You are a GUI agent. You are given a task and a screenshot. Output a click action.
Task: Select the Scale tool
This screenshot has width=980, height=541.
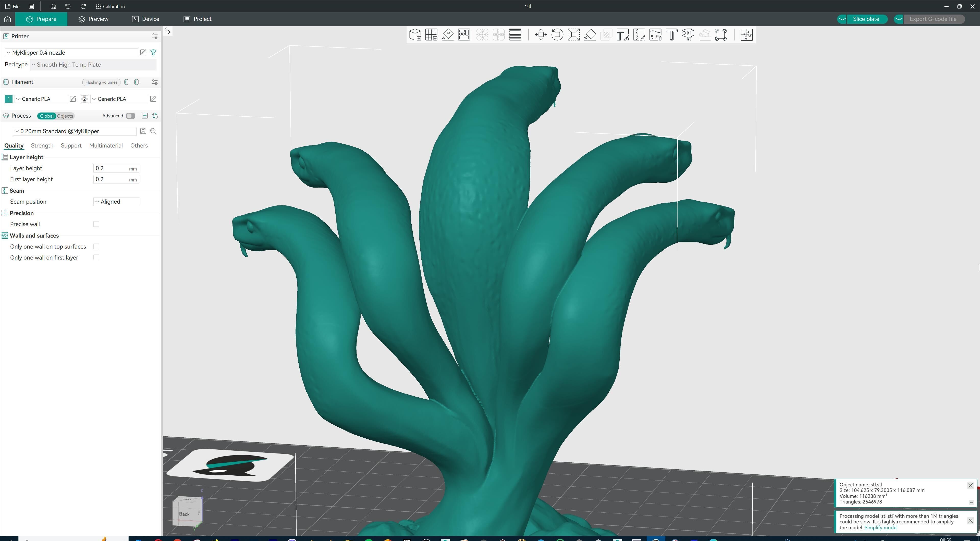pos(573,35)
